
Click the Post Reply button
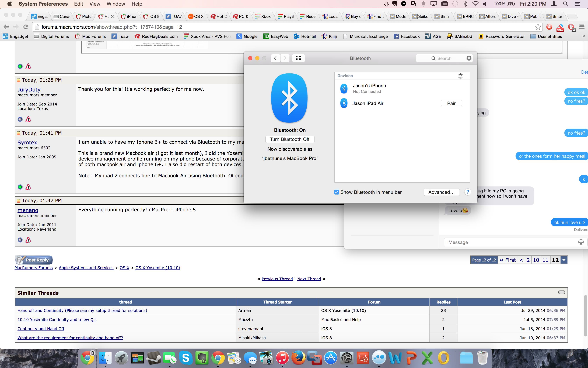coord(34,260)
